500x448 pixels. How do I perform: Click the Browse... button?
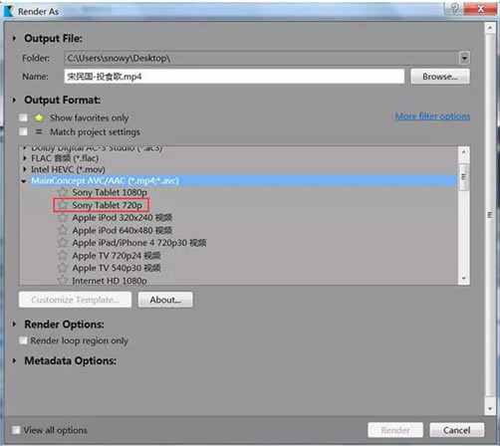(440, 77)
